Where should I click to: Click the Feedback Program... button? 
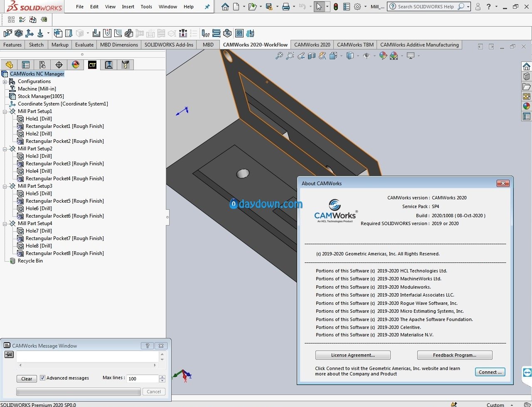pyautogui.click(x=455, y=355)
